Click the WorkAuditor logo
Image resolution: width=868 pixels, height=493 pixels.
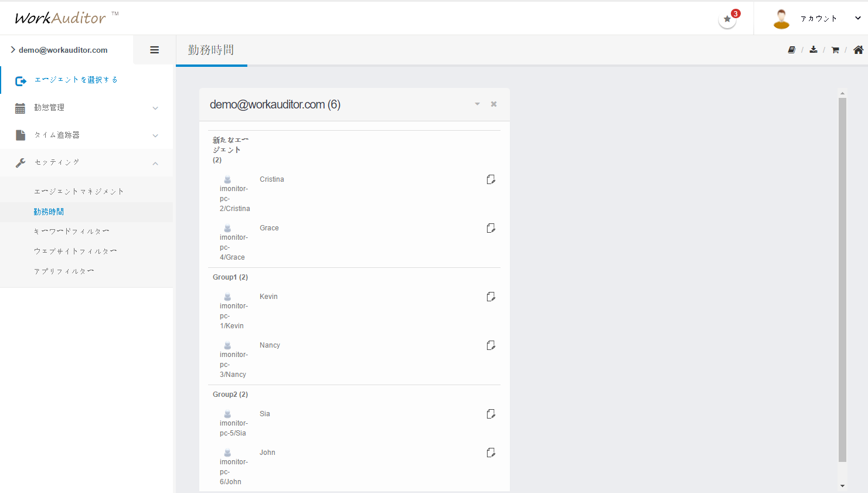[x=66, y=18]
